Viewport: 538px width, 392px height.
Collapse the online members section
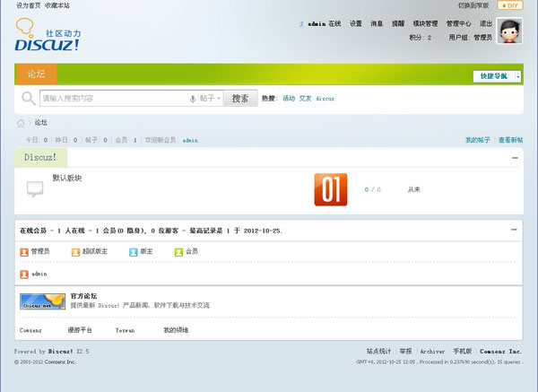(x=515, y=230)
